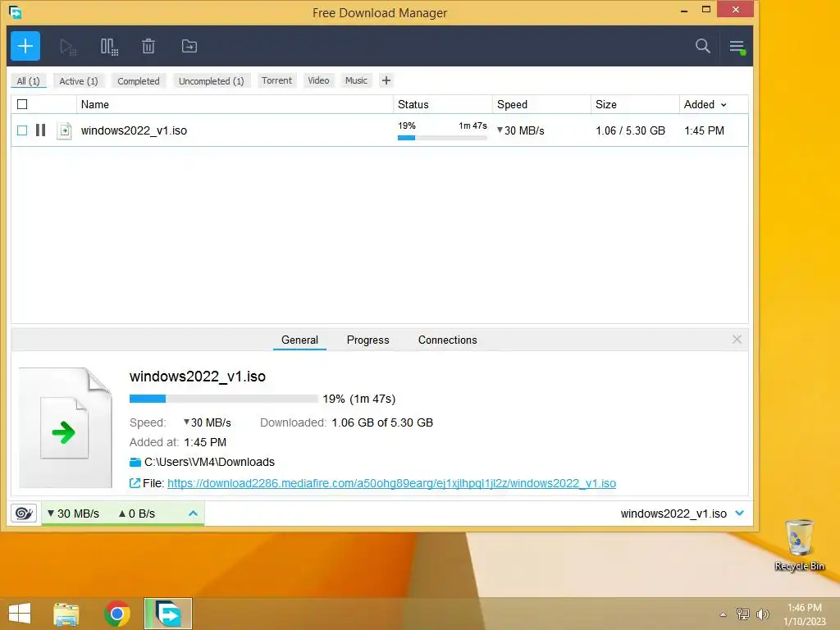This screenshot has height=630, width=840.
Task: Click the large file thumbnail with green arrow
Action: 66,427
